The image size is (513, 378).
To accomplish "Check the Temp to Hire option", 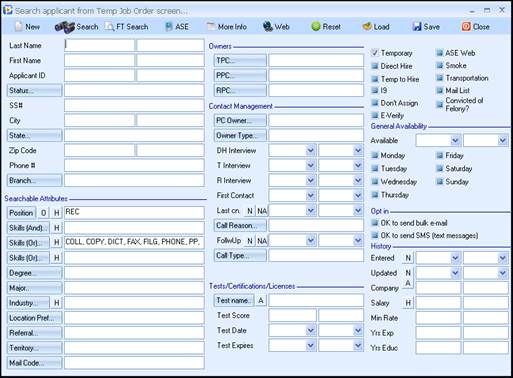I will 375,79.
